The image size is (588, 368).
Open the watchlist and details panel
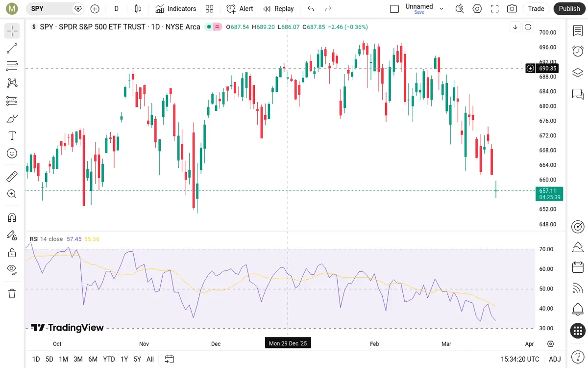(x=578, y=30)
